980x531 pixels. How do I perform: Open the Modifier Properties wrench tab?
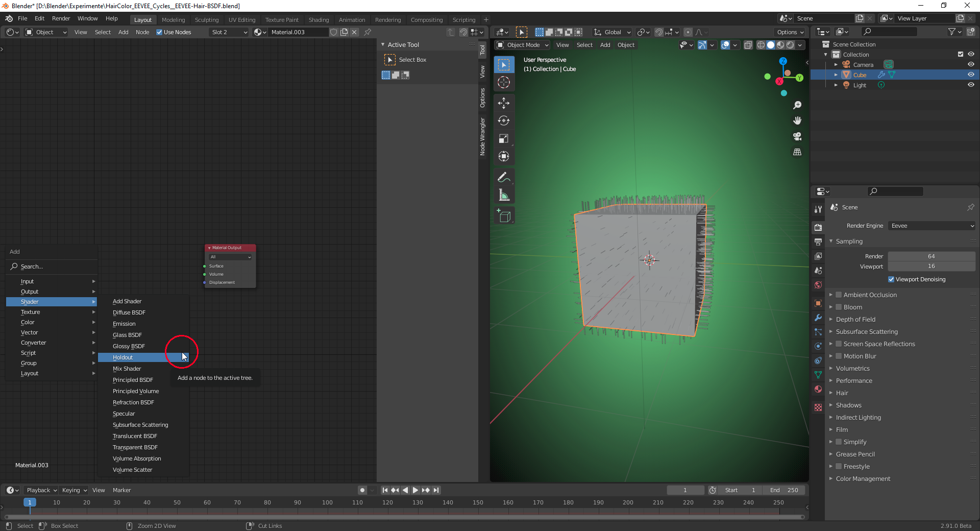point(818,318)
